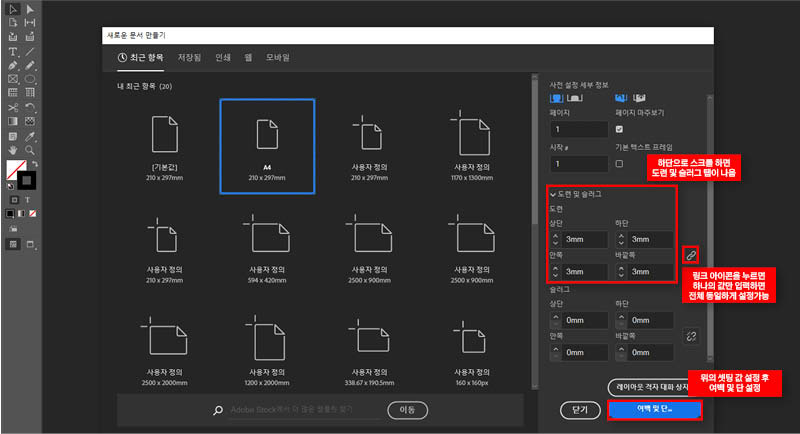Select the Vertical Grid tool
Screen dimensions: 800x434
tap(30, 92)
